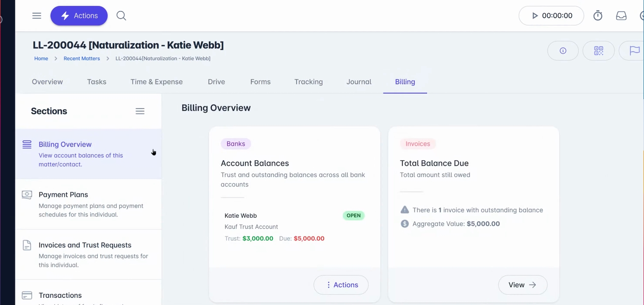Expand the Account Balances Actions dropdown
The height and width of the screenshot is (305, 644).
click(341, 285)
